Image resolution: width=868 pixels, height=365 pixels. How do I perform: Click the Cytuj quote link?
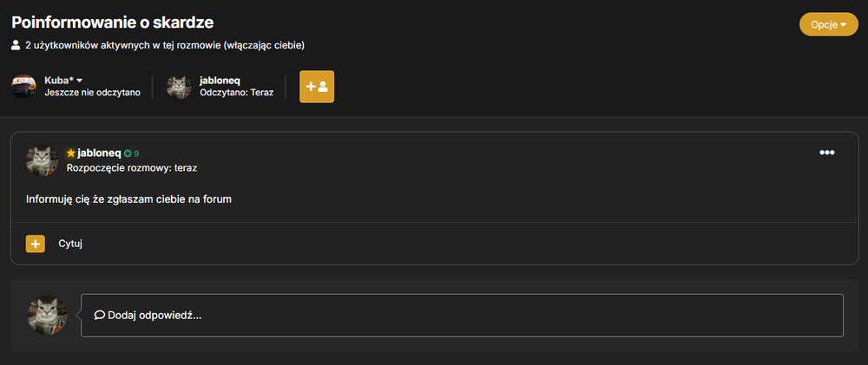[70, 244]
